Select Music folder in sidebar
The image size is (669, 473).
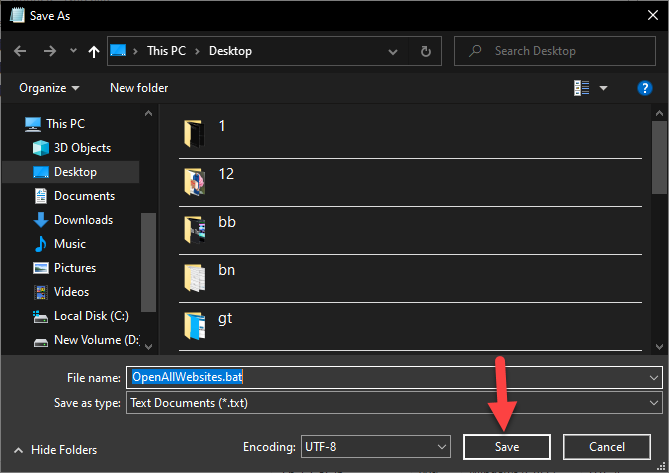69,244
